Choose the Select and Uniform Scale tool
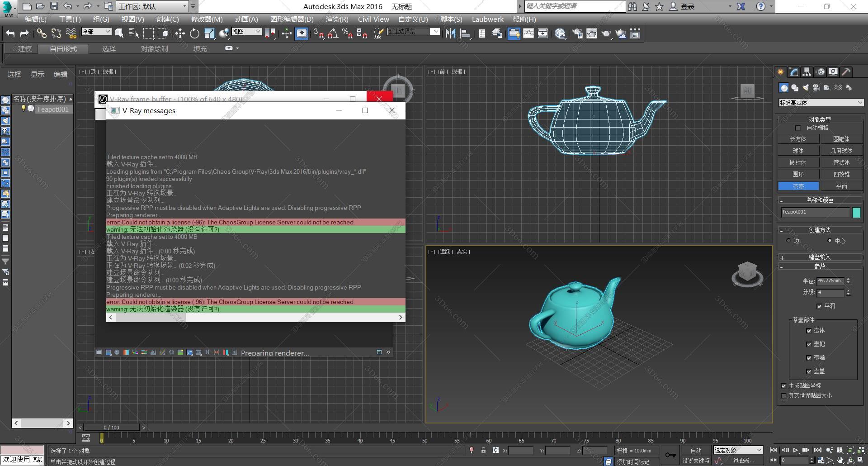 209,33
